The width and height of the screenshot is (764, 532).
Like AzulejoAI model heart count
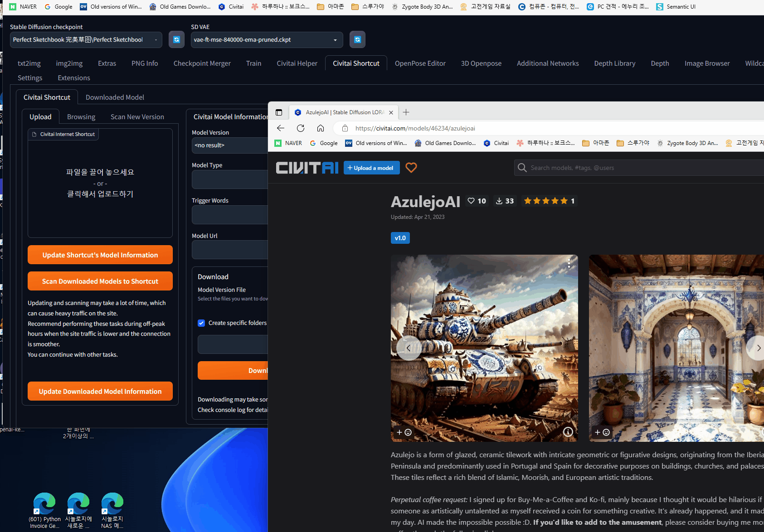pos(477,201)
